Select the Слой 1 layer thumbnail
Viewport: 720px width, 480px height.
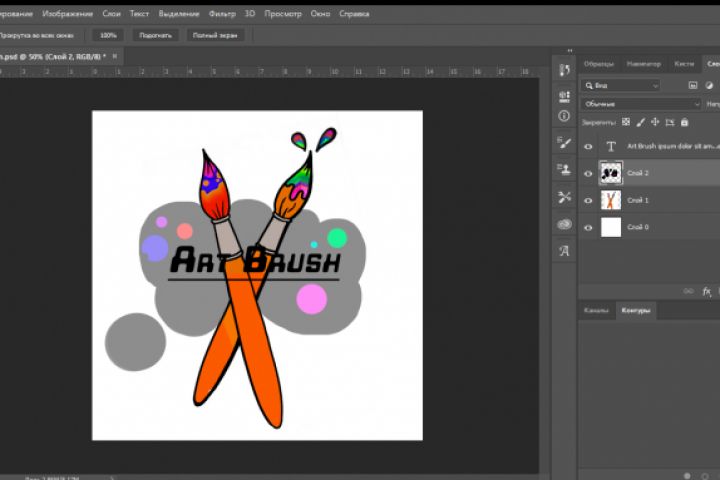610,200
